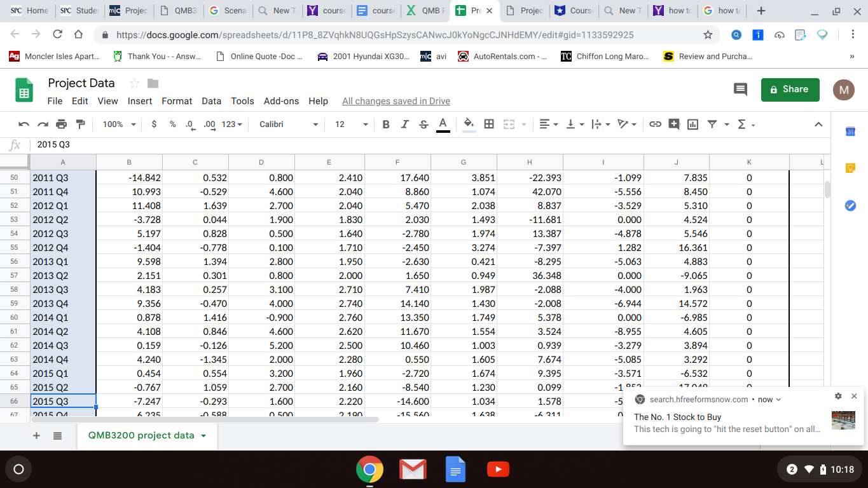
Task: Open the font size 12 dropdown
Action: point(352,125)
